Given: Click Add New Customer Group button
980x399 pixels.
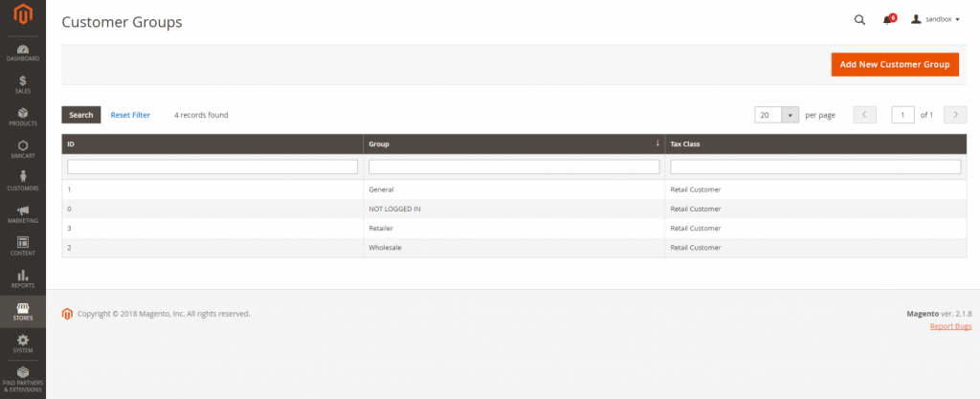Looking at the screenshot, I should pyautogui.click(x=895, y=64).
